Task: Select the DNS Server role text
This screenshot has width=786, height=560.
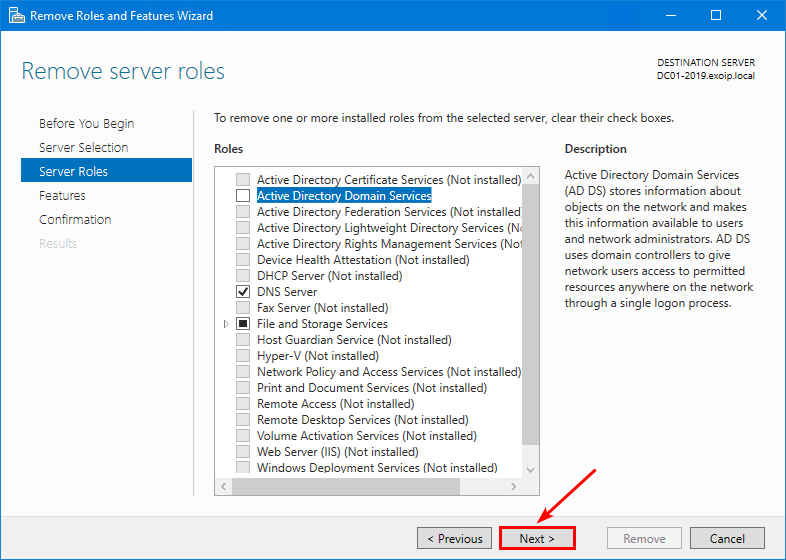Action: (287, 292)
